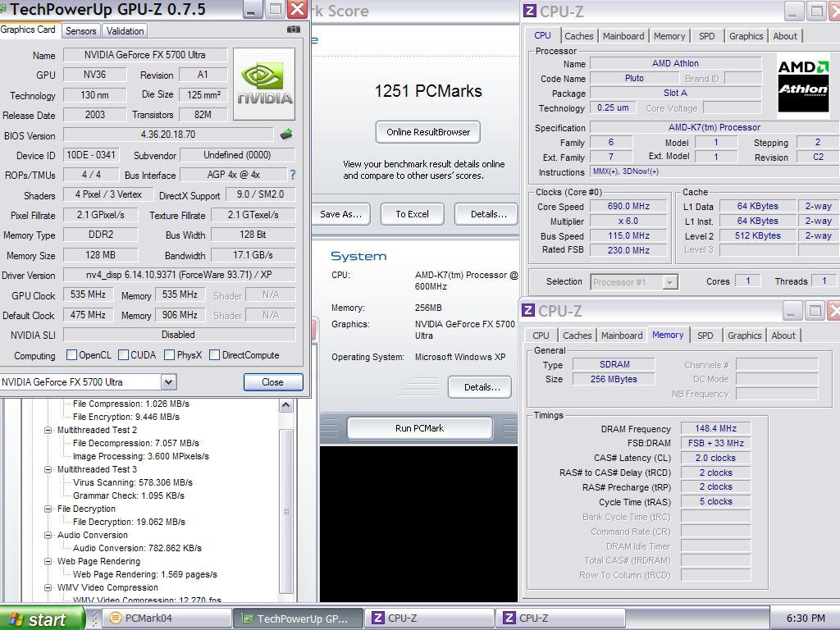Select 'File Decompression: 7.057 MB/s' row
The height and width of the screenshot is (630, 840).
coord(135,444)
